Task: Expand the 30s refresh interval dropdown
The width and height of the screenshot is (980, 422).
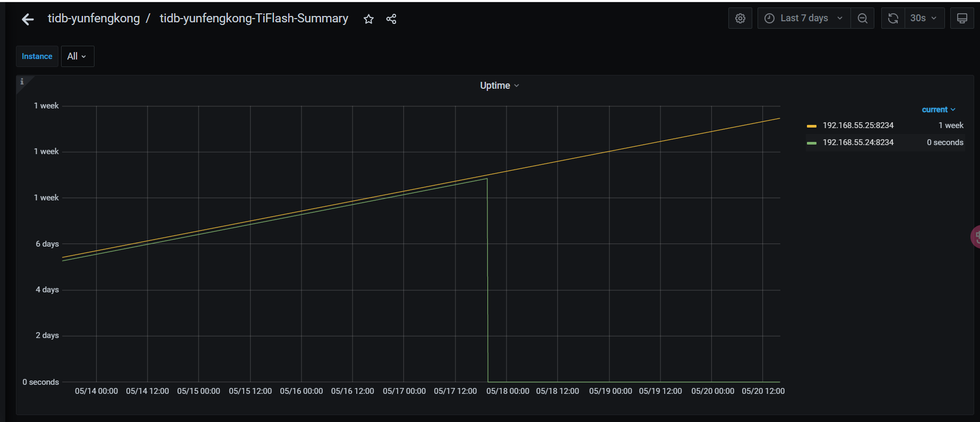Action: pyautogui.click(x=924, y=19)
